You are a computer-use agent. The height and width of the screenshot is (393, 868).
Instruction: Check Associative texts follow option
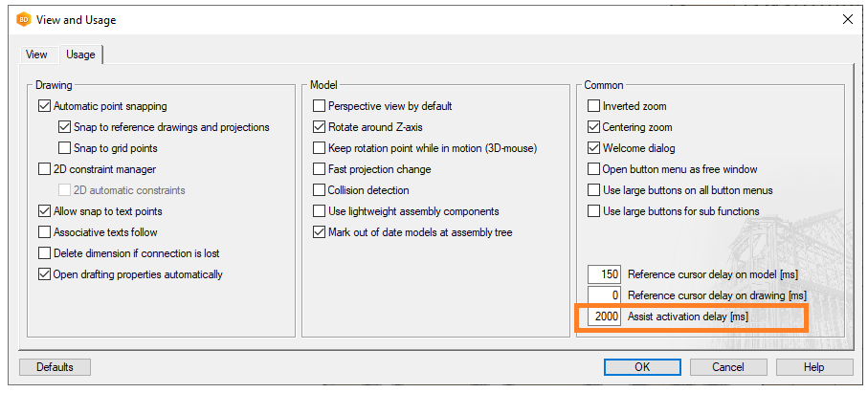(45, 232)
